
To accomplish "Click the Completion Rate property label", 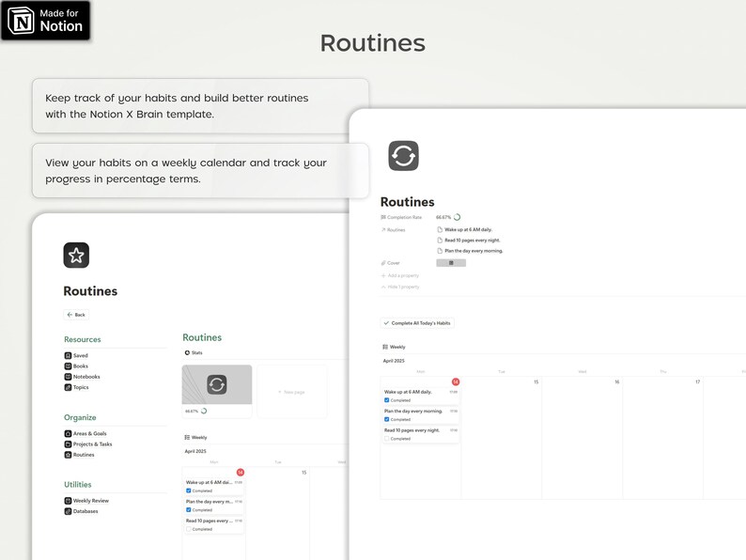I will [x=404, y=217].
